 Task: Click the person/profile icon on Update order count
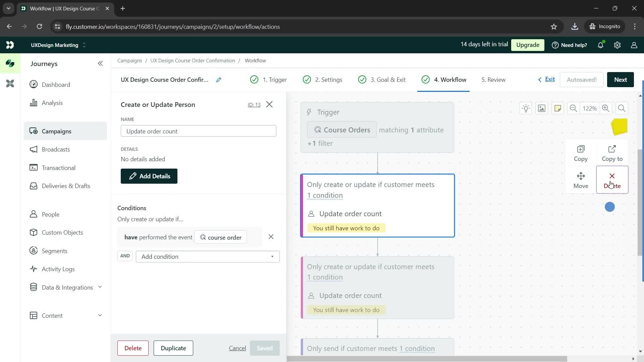[311, 214]
